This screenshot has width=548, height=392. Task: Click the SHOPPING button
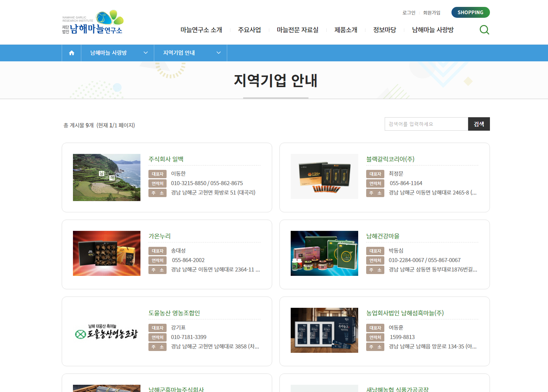[471, 12]
